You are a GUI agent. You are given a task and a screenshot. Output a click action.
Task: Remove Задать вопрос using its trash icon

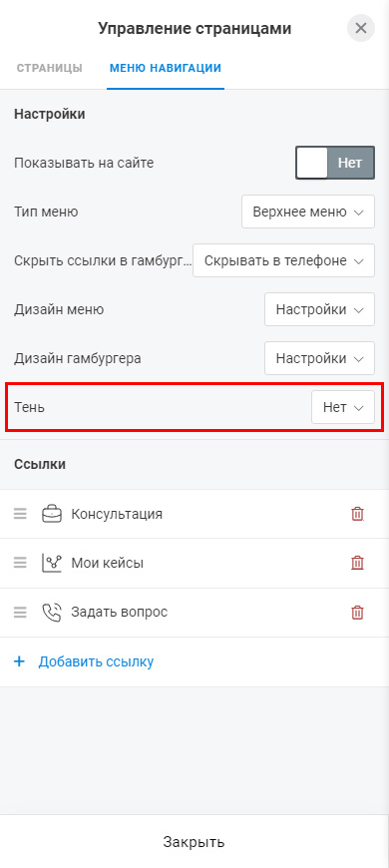point(358,613)
